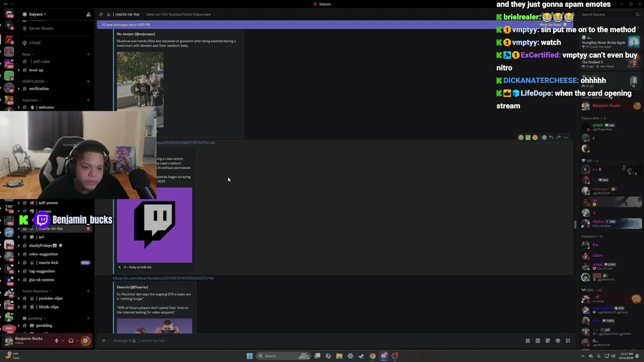Add a channel to the VERIFICATION category
The image size is (644, 362).
point(88,81)
